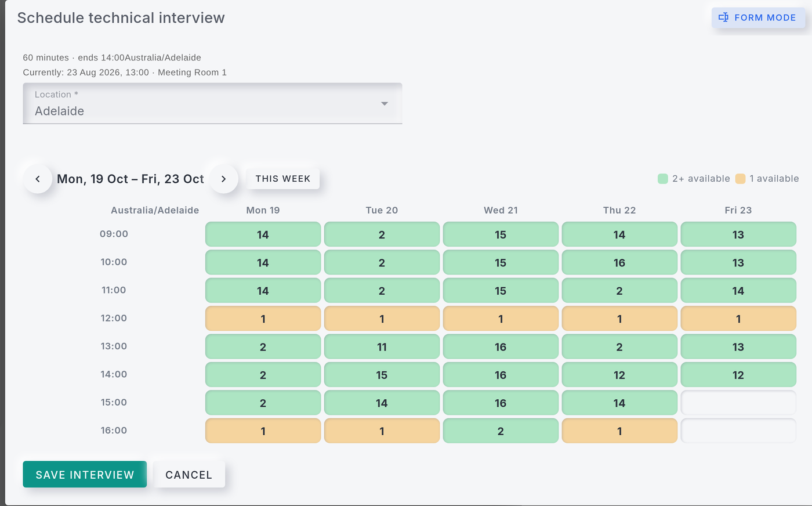Click the 'Mon, 19 Oct – Fri, 23 Oct' range label
The width and height of the screenshot is (812, 506).
tap(130, 179)
